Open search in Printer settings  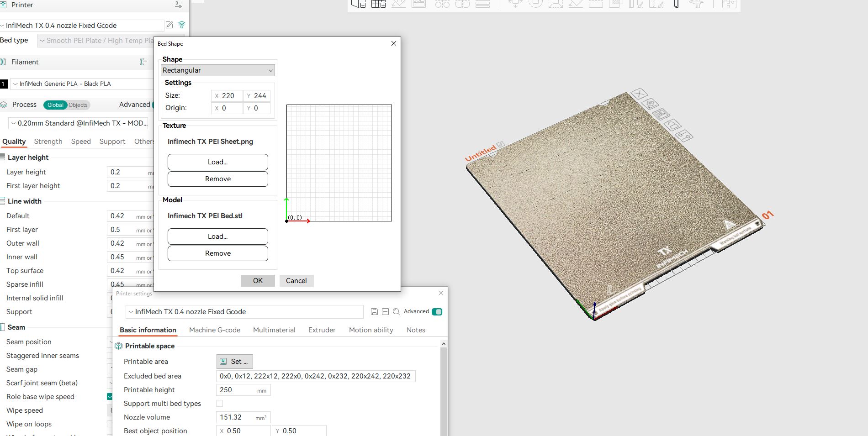396,311
